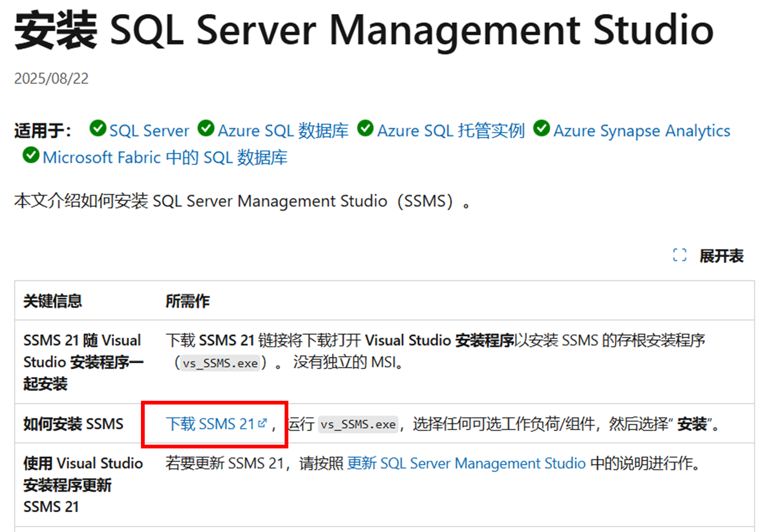Click the 安装 SQL Server Management Studio heading

364,30
